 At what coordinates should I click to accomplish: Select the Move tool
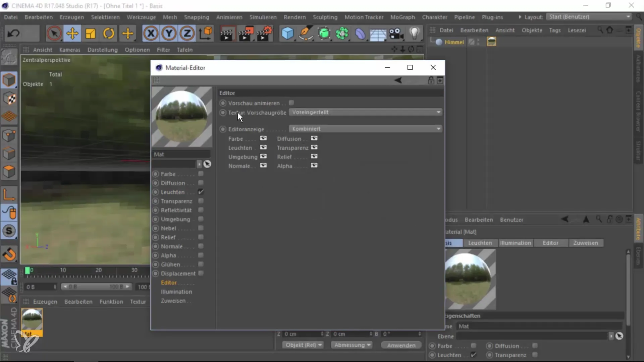click(72, 33)
